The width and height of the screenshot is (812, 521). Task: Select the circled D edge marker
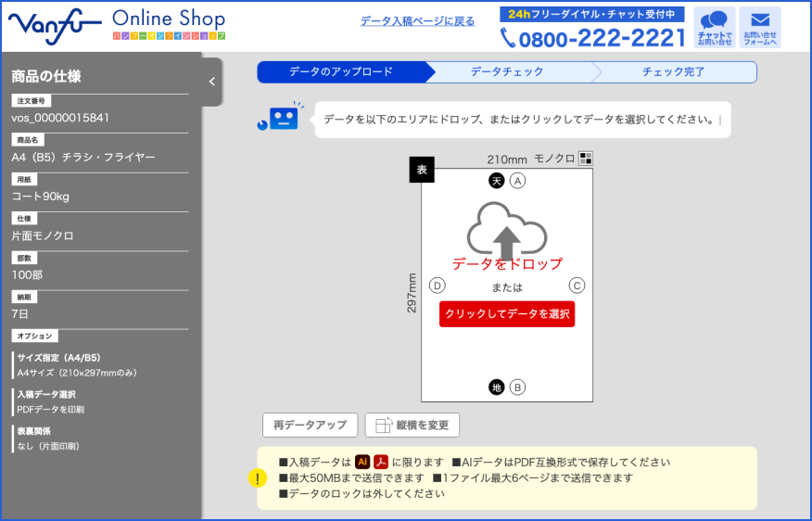click(x=438, y=286)
